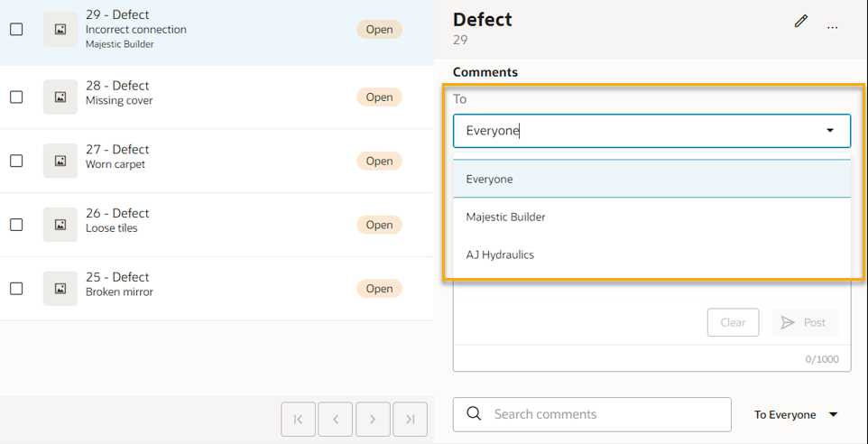The width and height of the screenshot is (868, 444).
Task: Open the three-dot more options menu
Action: [x=832, y=27]
